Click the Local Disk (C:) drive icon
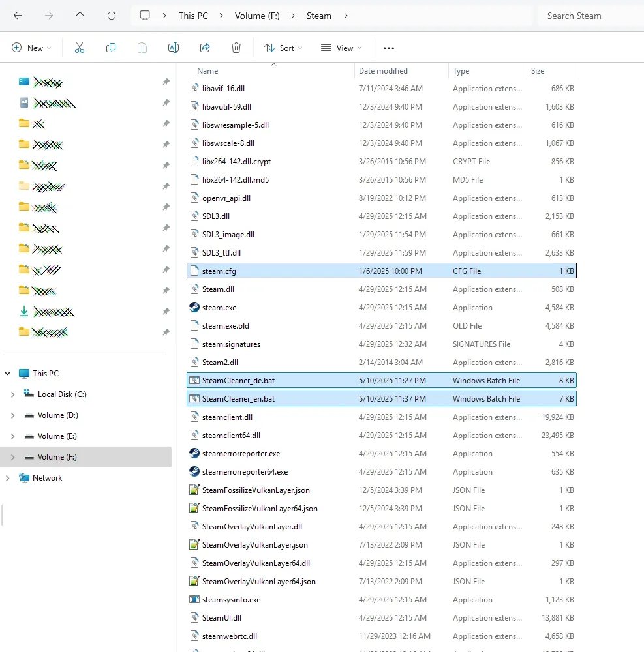Screen dimensions: 644x652 click(x=29, y=393)
